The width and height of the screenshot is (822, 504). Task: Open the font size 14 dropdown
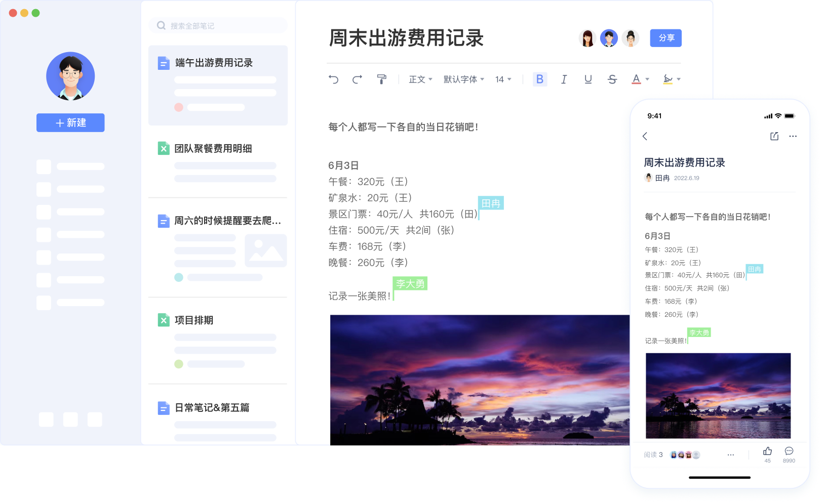[501, 79]
